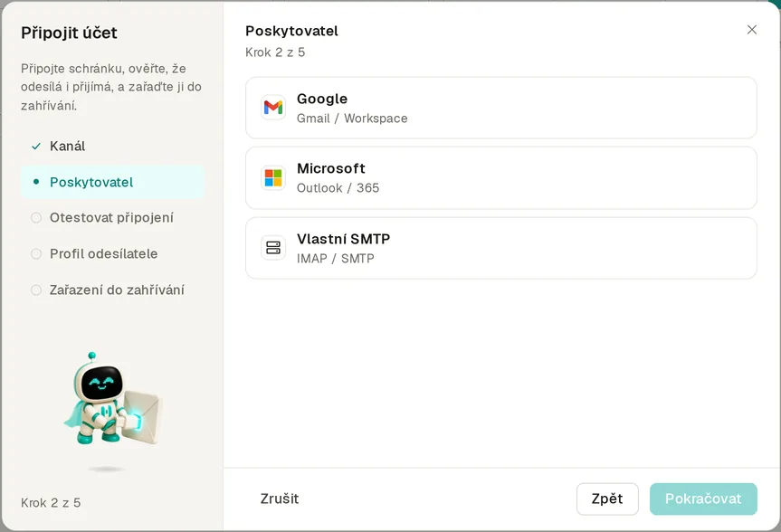Click the sidebar footer Krok 2 z 5
The image size is (781, 532).
click(51, 503)
